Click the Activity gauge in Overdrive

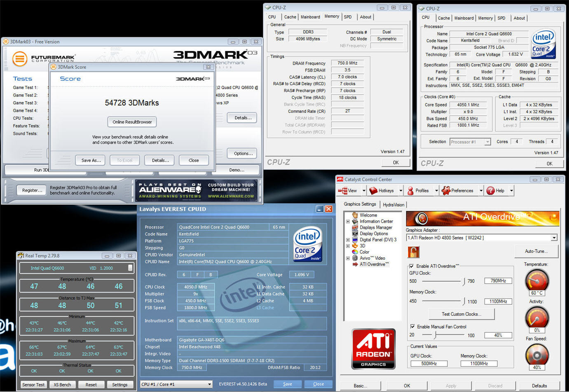[x=537, y=317]
